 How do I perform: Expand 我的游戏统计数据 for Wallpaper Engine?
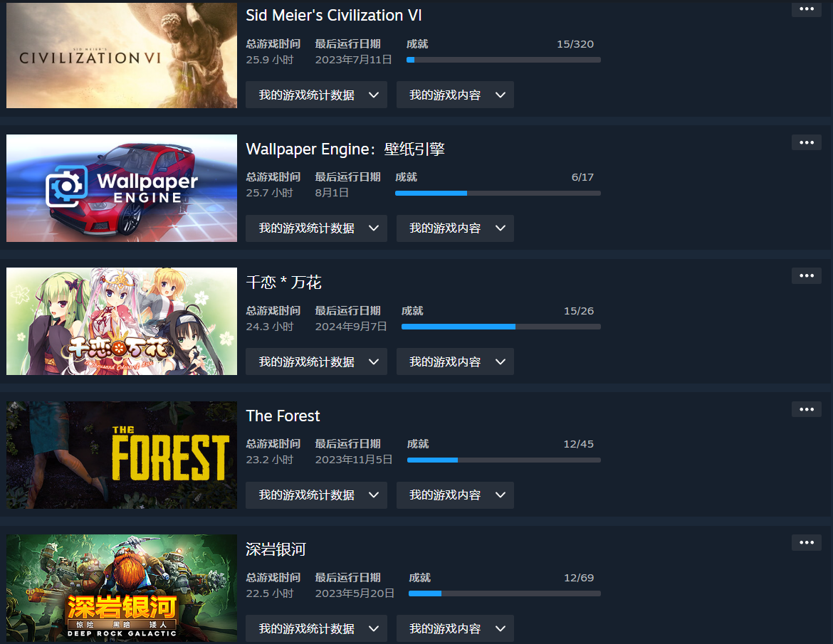tap(316, 228)
